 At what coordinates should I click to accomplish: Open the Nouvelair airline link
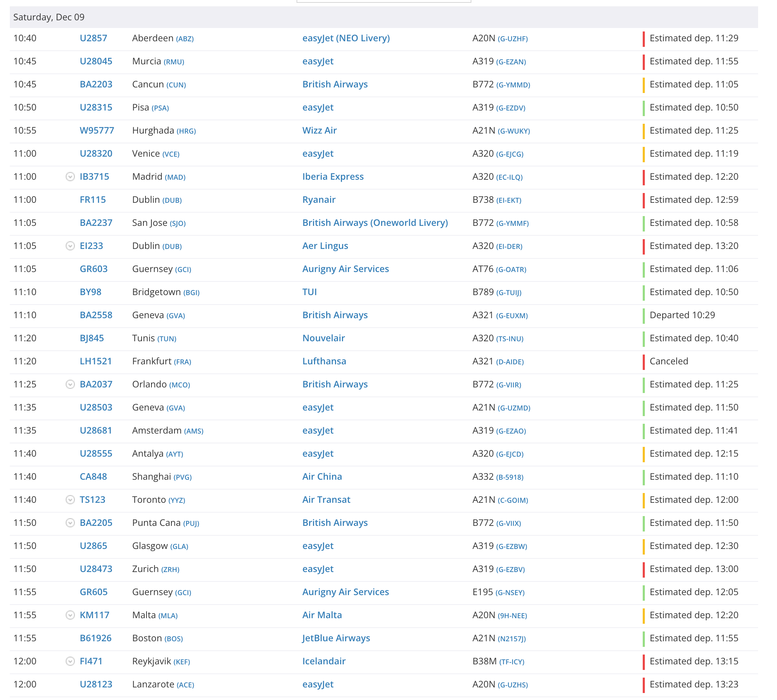323,338
